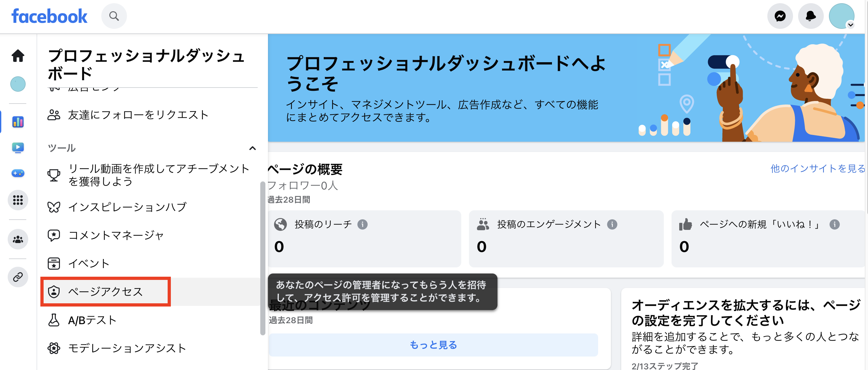Open the notifications bell
Image resolution: width=868 pixels, height=370 pixels.
click(811, 15)
